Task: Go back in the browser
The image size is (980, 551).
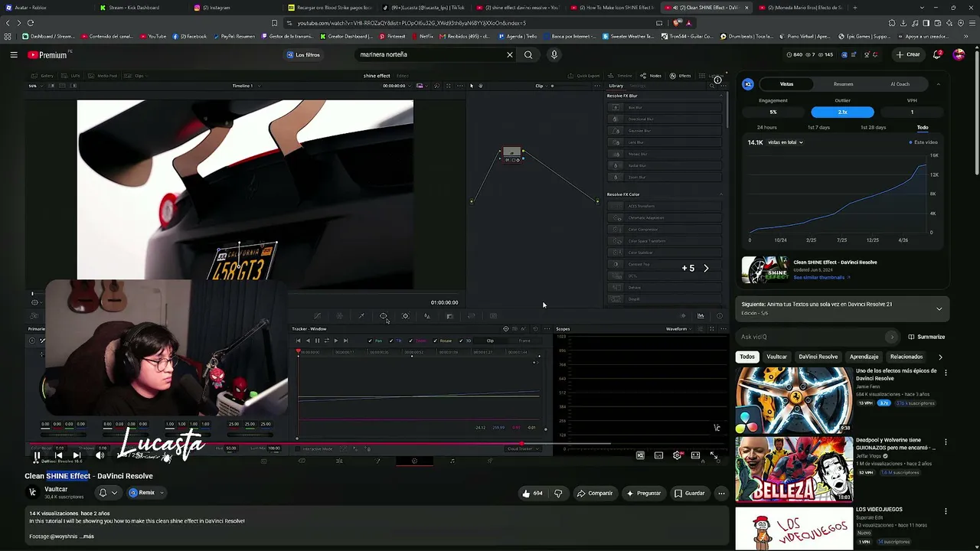Action: pos(8,23)
